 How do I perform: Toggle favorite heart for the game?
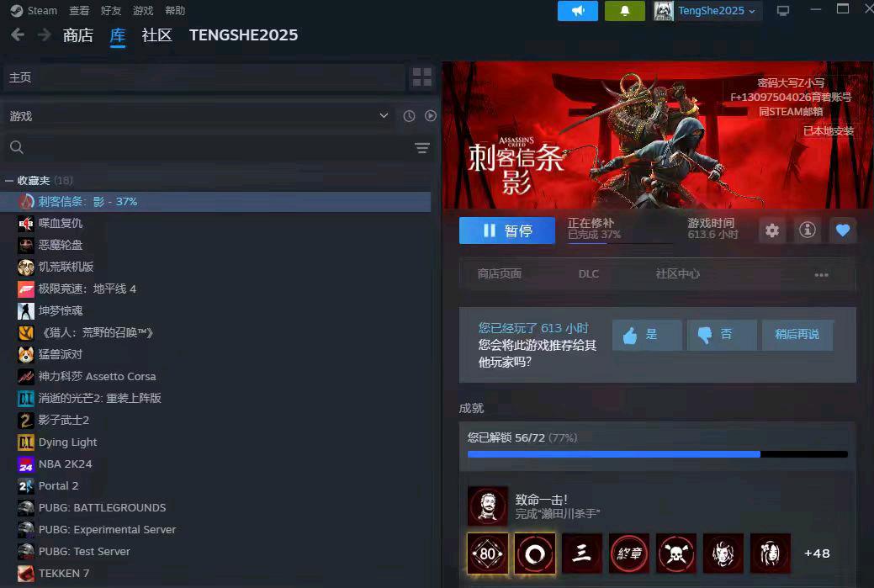pyautogui.click(x=843, y=230)
